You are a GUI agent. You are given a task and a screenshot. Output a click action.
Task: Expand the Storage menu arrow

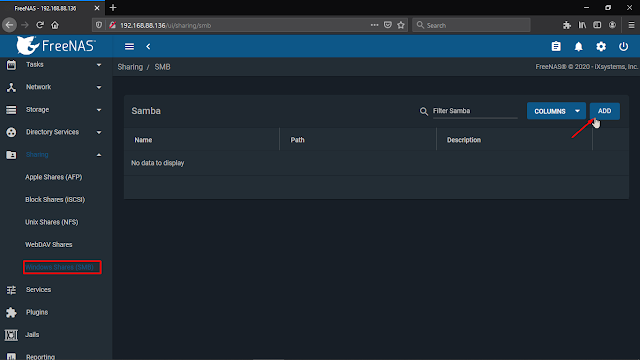click(99, 110)
